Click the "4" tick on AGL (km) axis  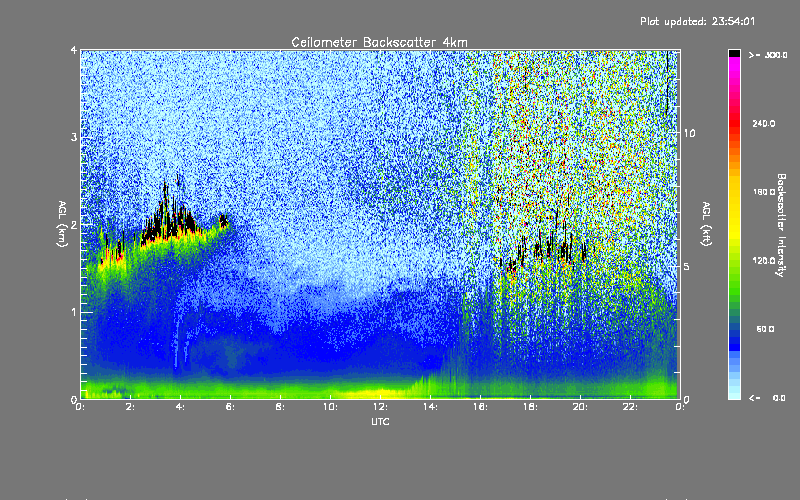(x=74, y=50)
